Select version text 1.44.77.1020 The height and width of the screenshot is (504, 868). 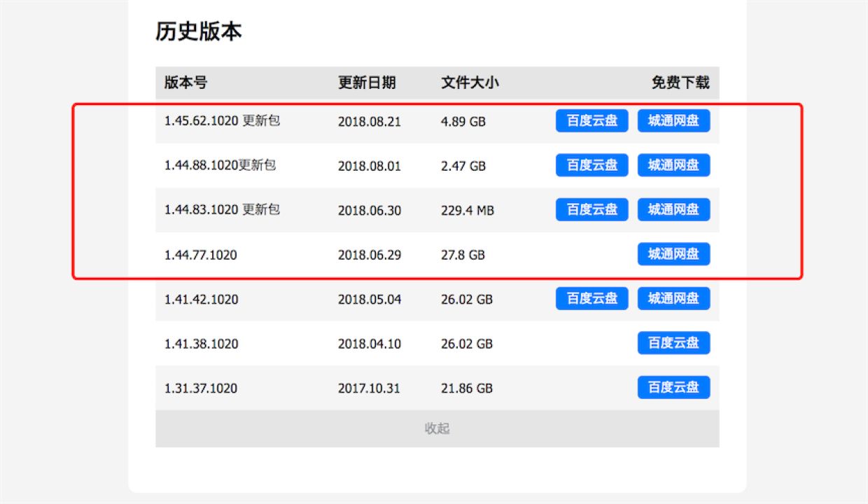[201, 255]
